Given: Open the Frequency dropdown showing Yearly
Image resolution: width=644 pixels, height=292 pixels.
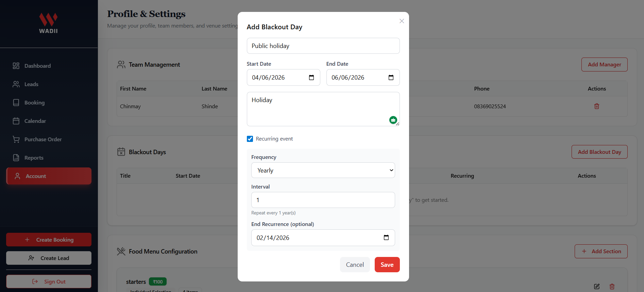Looking at the screenshot, I should coord(323,170).
